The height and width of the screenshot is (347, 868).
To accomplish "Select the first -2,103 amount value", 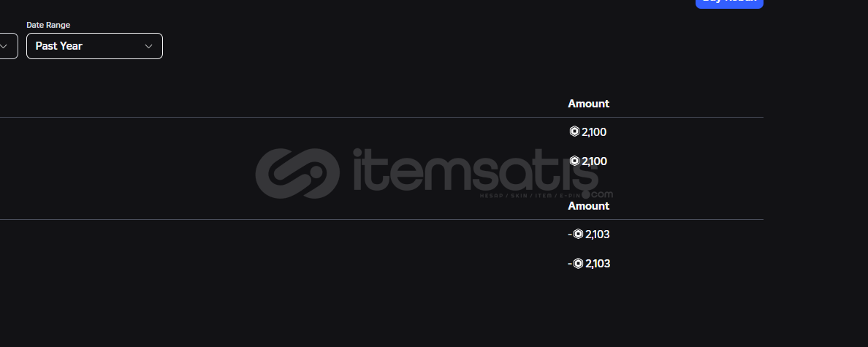I will [x=589, y=234].
